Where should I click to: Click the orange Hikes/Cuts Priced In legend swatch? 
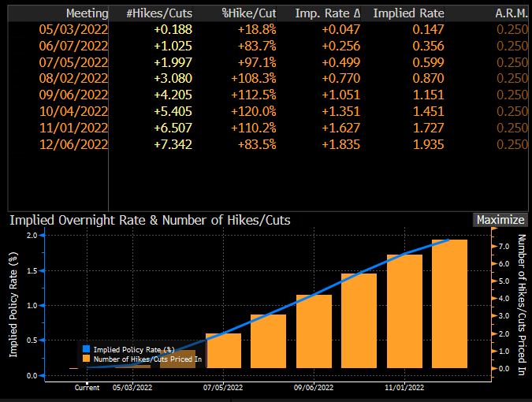(x=87, y=359)
